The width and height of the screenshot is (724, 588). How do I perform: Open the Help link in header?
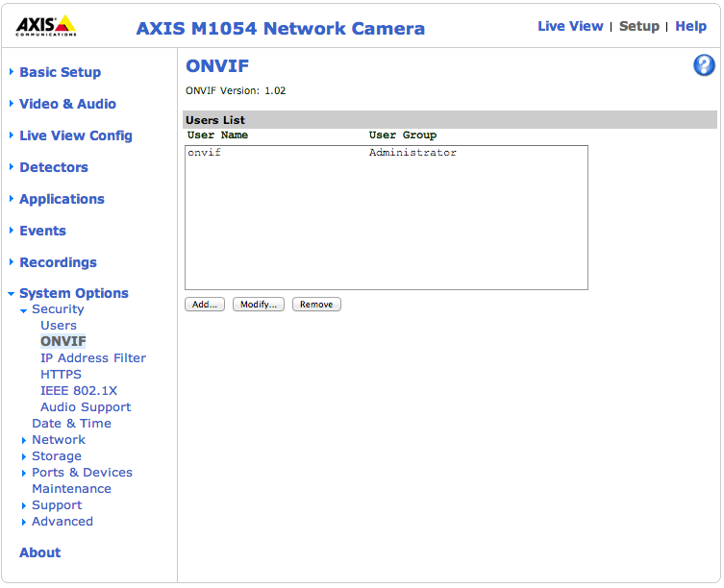(690, 26)
